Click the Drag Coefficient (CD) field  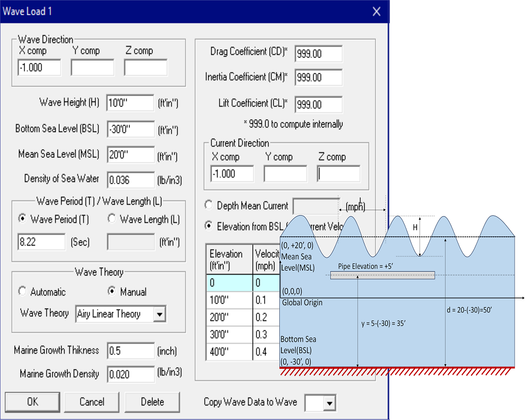[318, 54]
